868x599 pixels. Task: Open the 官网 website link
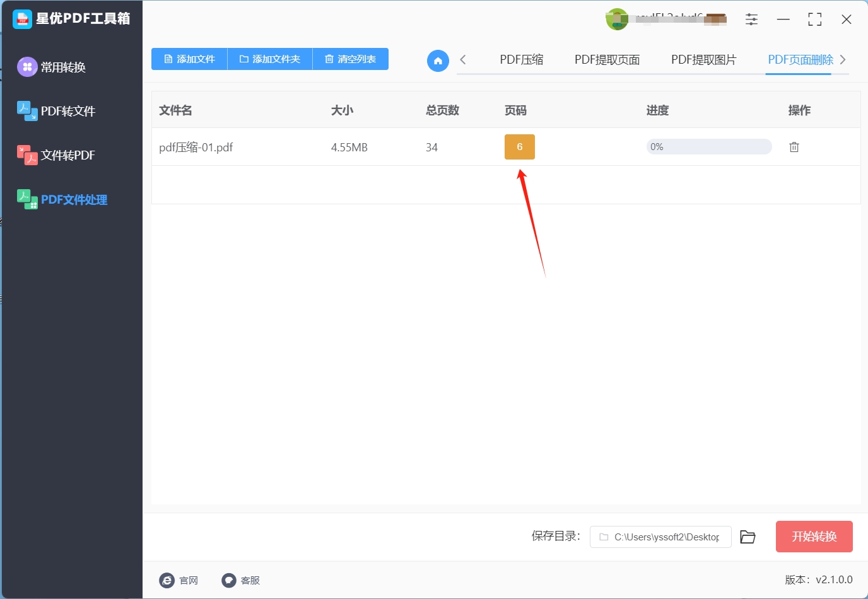click(x=179, y=580)
